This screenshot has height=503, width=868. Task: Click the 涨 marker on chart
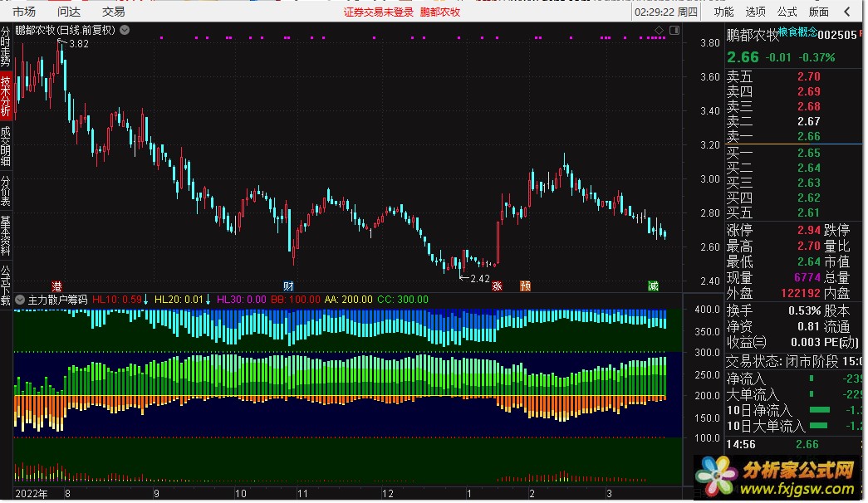coord(497,286)
